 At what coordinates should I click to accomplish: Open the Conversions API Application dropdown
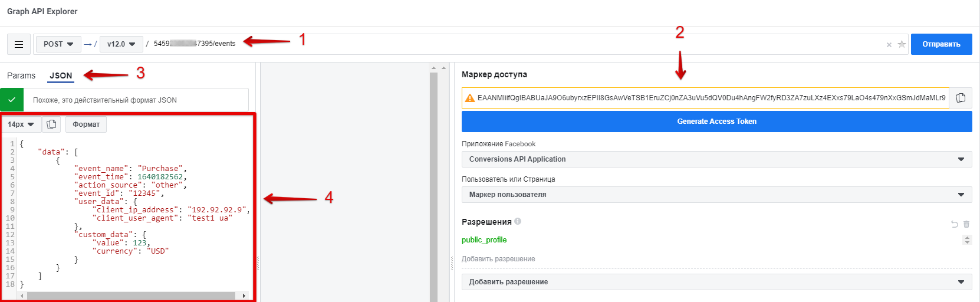pos(716,159)
